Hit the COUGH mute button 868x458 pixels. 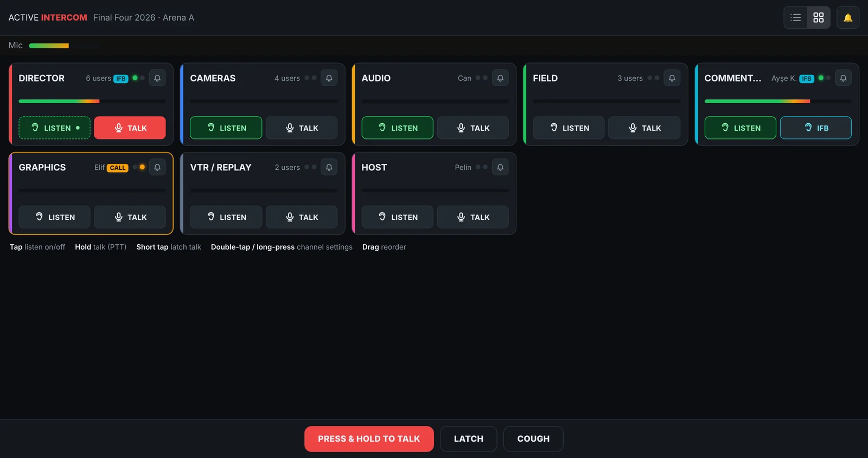click(x=533, y=439)
